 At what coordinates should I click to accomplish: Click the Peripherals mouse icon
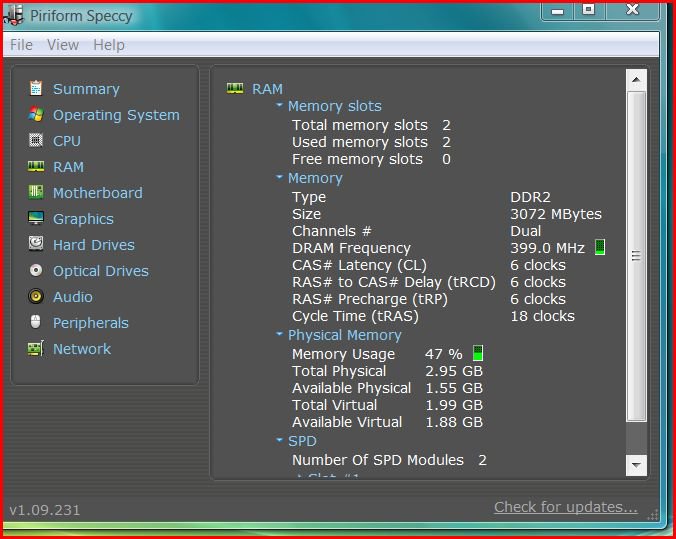(36, 322)
